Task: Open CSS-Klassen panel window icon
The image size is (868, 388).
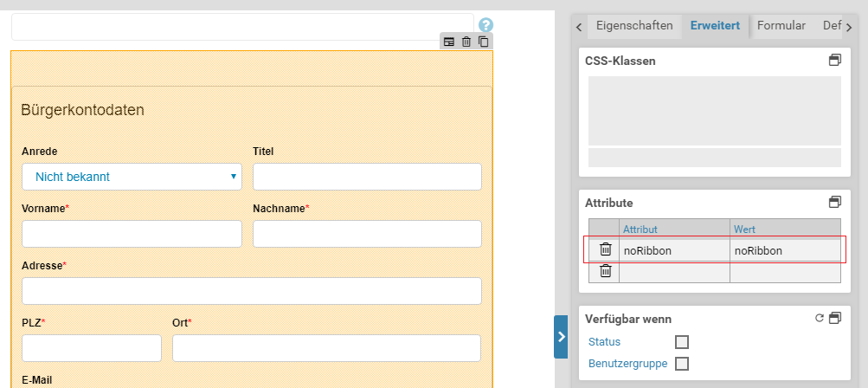Action: [x=834, y=61]
